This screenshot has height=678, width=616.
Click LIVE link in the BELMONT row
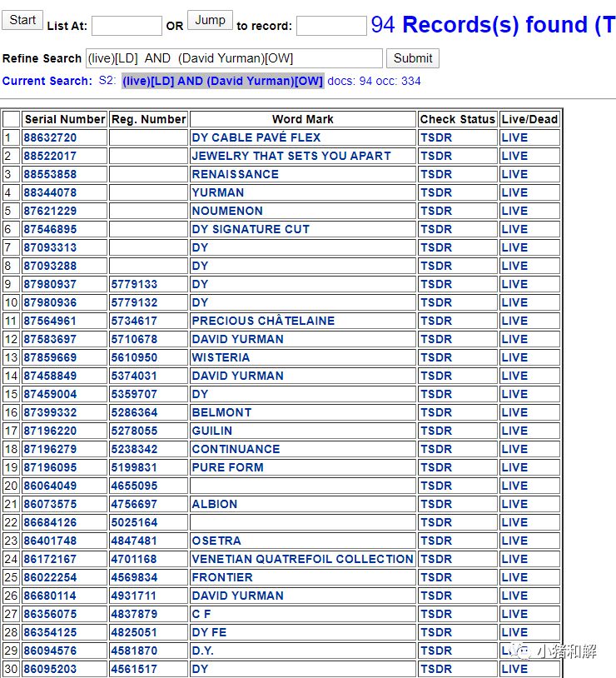pyautogui.click(x=514, y=412)
